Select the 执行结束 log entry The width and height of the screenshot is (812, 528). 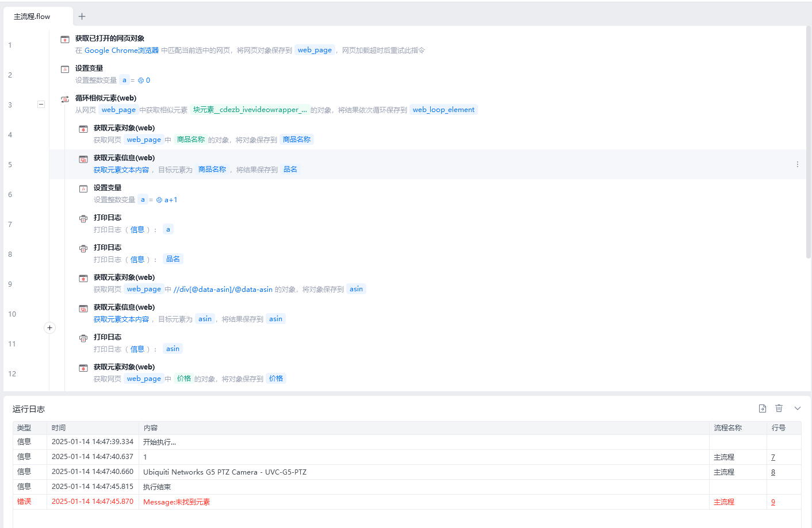click(x=157, y=487)
